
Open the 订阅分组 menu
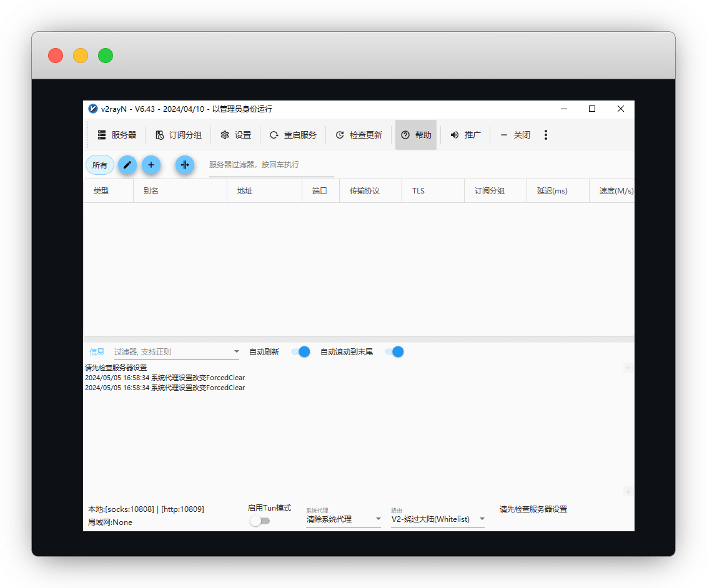tap(179, 135)
